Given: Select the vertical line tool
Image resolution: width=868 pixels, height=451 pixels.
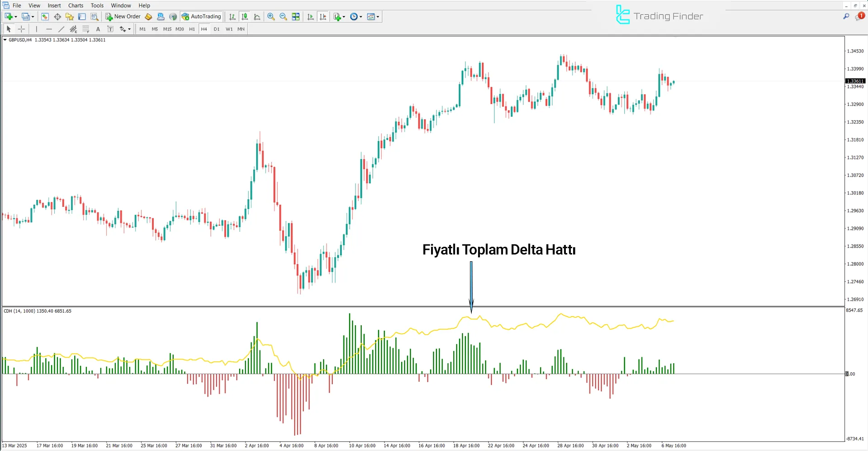Looking at the screenshot, I should pyautogui.click(x=37, y=29).
